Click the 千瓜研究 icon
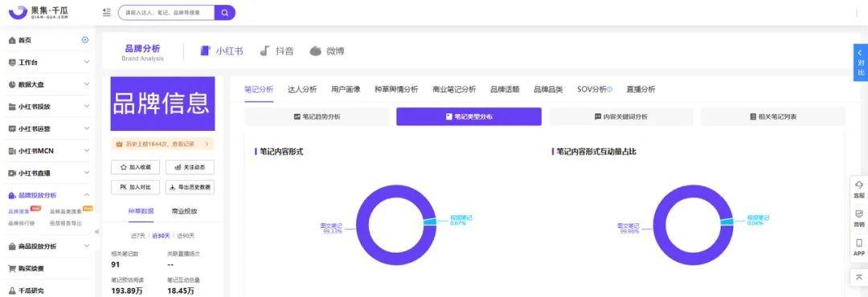 click(12, 291)
